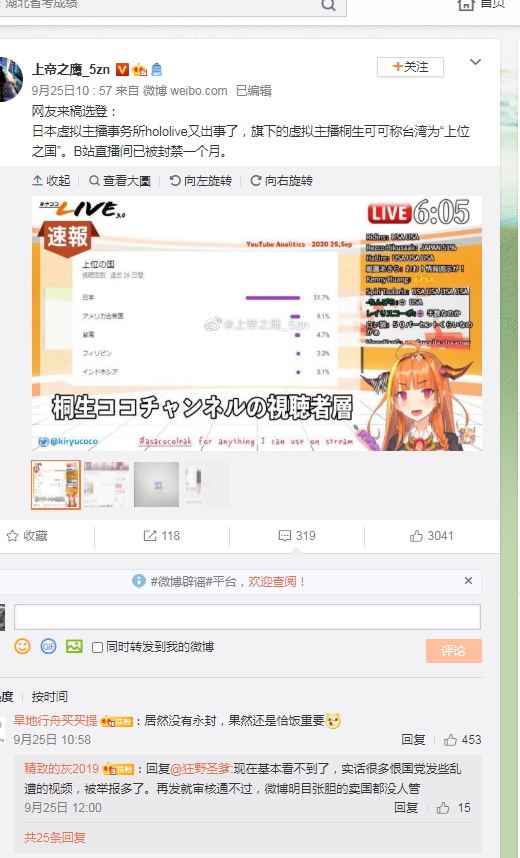This screenshot has height=858, width=520.
Task: Insert a GIF using the GIF icon
Action: [49, 646]
